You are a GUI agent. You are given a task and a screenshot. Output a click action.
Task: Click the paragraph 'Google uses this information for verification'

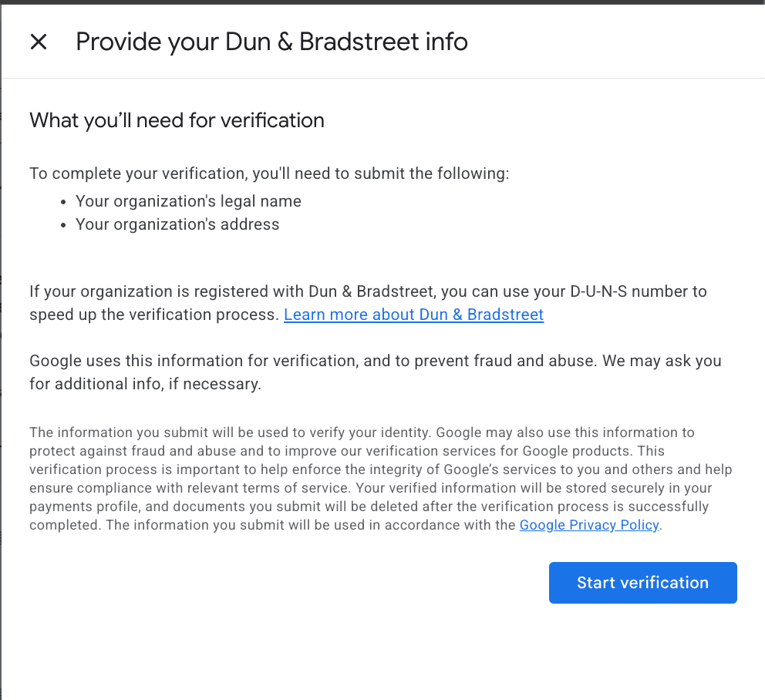click(x=376, y=372)
